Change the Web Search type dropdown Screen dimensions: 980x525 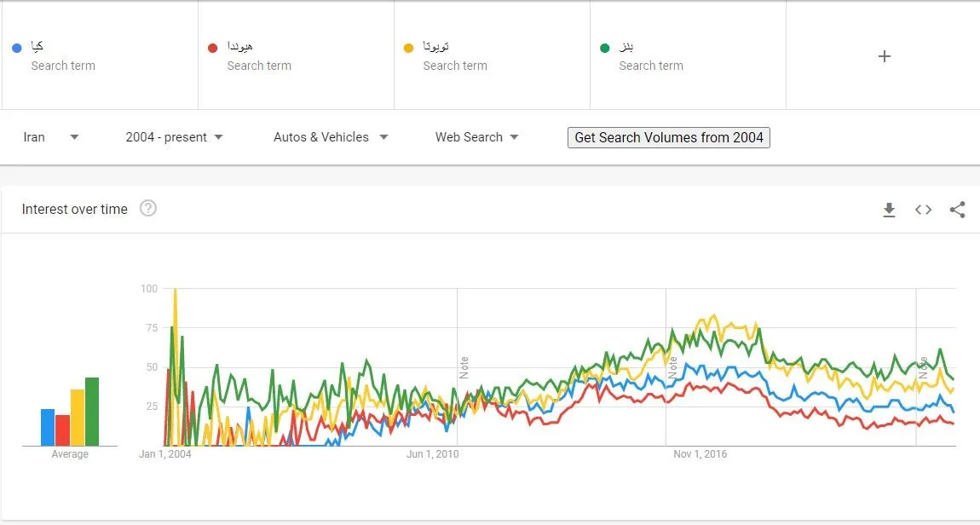(477, 137)
